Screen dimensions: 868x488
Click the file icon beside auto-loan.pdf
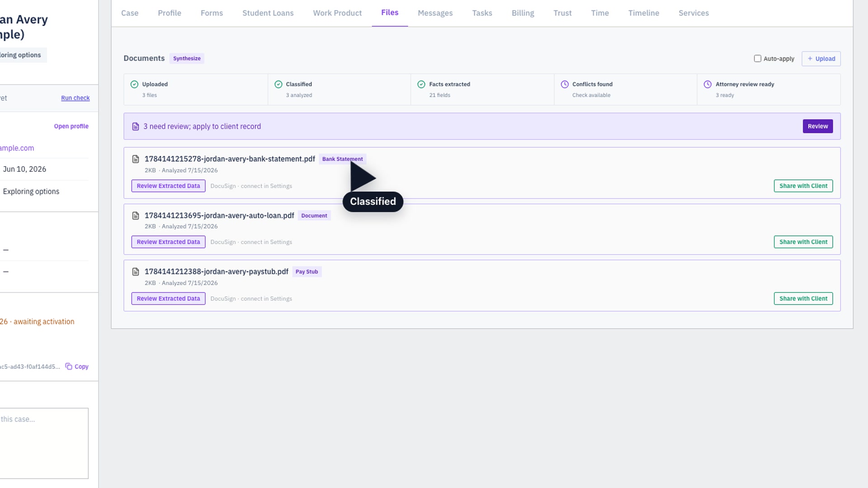(x=136, y=216)
